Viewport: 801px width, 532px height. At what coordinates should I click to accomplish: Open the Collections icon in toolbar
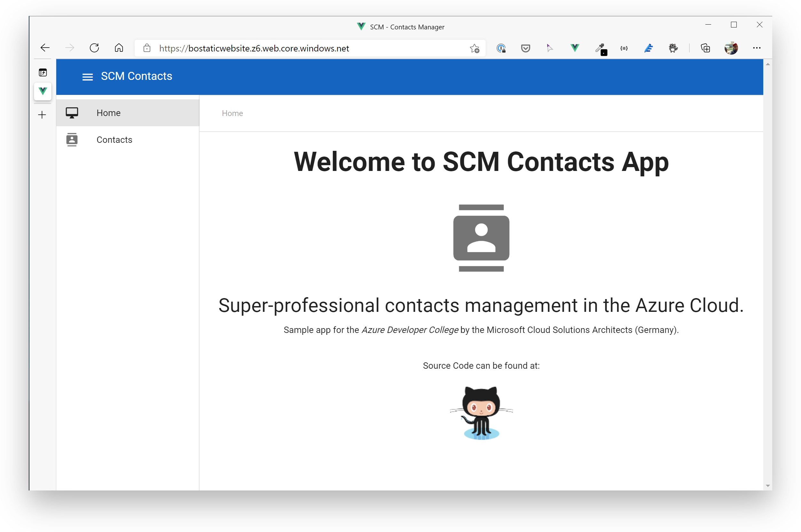tap(705, 48)
